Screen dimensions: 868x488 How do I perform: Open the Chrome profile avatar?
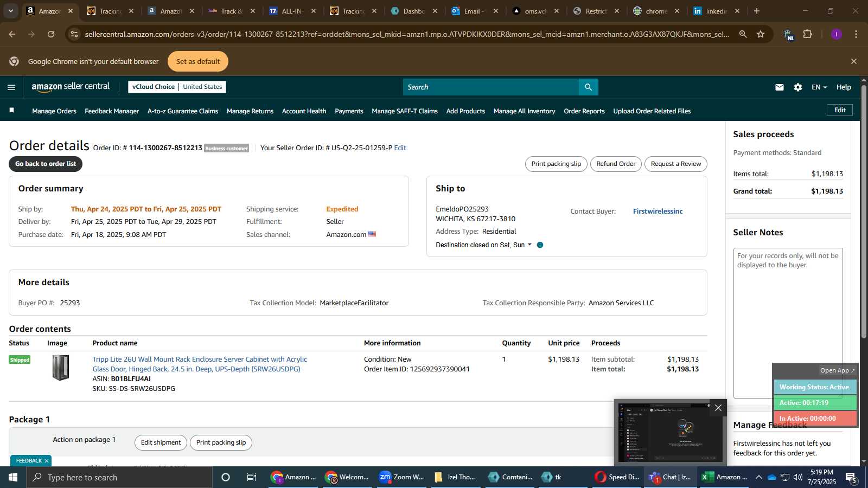tap(837, 34)
